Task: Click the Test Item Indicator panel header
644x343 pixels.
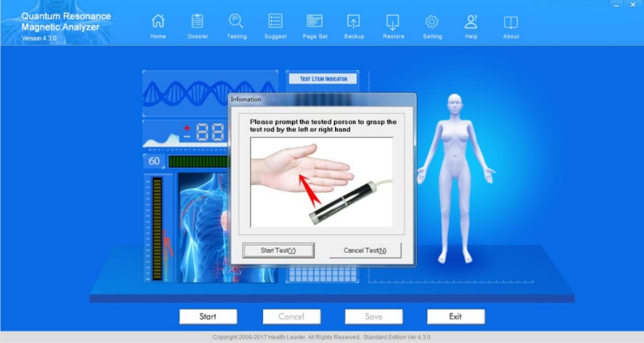Action: (x=322, y=78)
